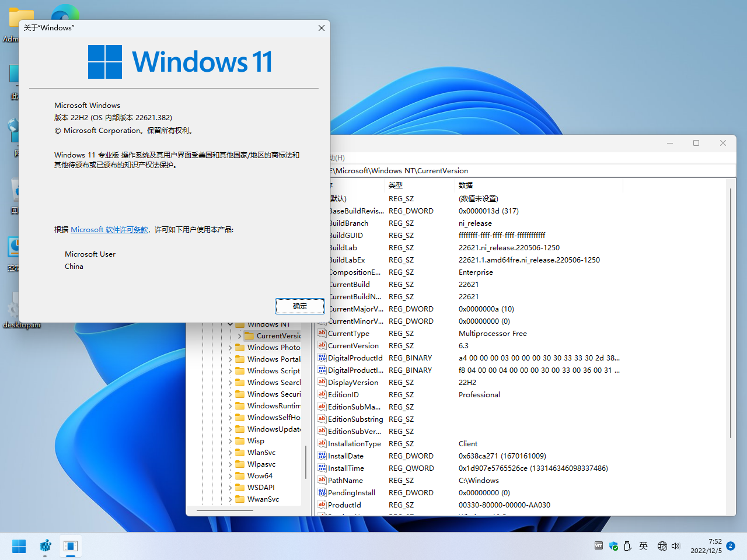The height and width of the screenshot is (560, 747).
Task: Expand the Windows Search key
Action: pyautogui.click(x=230, y=383)
